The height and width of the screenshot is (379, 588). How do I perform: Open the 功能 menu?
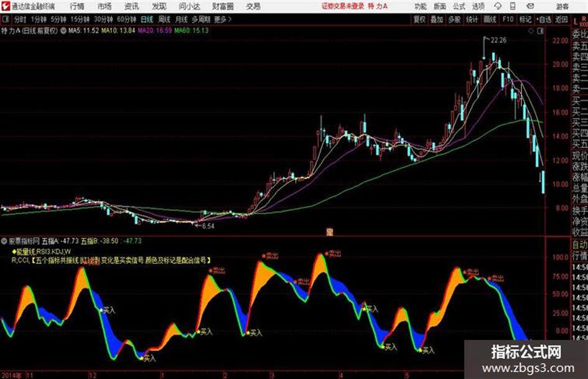point(421,6)
